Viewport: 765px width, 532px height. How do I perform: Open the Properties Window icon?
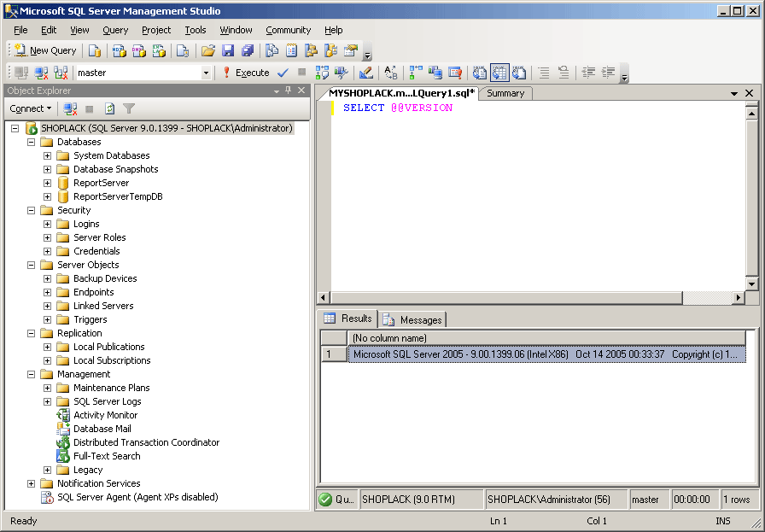pos(351,50)
